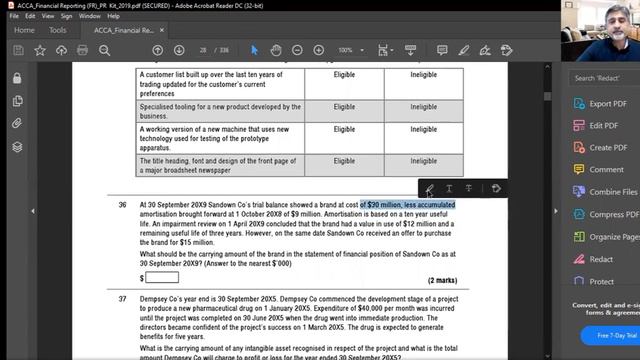Save the file with the floppy disk icon

18,50
